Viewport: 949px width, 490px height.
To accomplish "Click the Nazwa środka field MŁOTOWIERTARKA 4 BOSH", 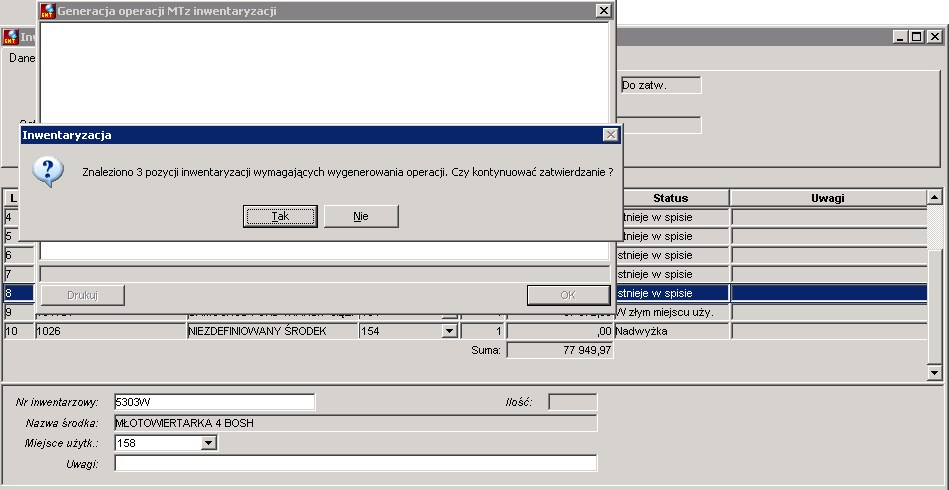I will pos(355,423).
